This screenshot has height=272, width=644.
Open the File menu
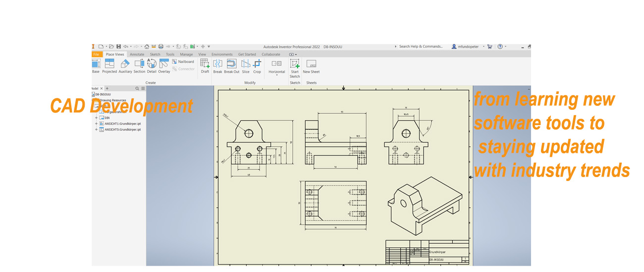tap(96, 54)
